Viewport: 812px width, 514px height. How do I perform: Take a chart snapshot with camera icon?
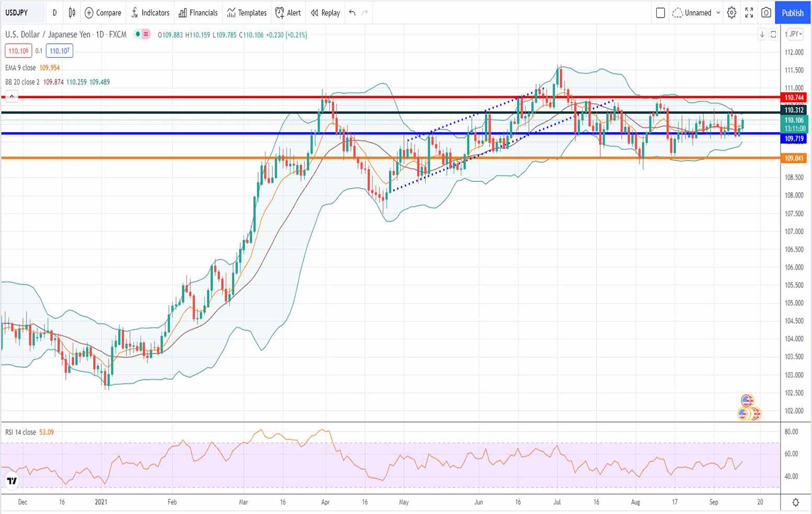[766, 13]
